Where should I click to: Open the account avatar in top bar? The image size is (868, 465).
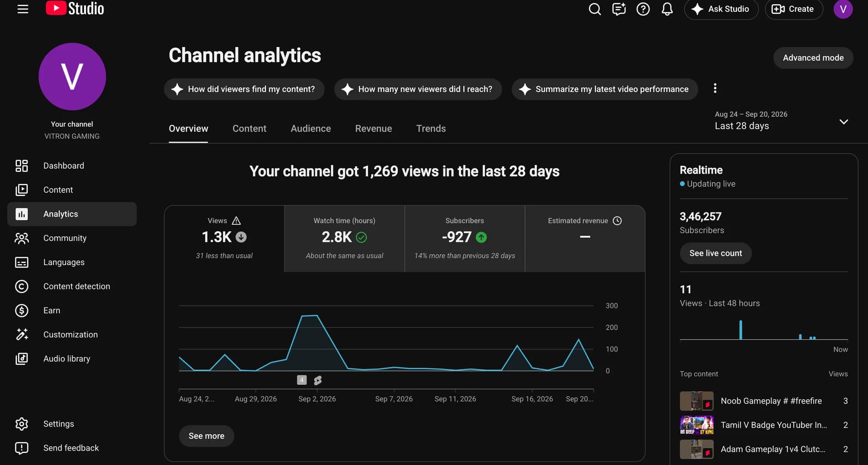tap(843, 9)
